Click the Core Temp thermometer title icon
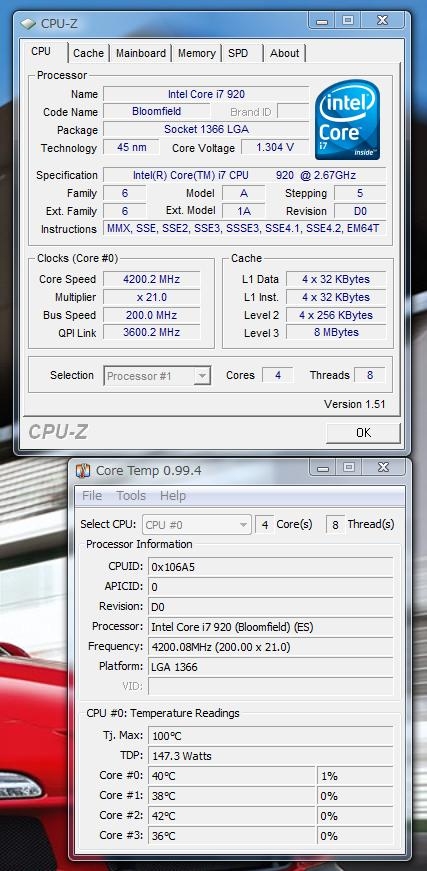 83,470
